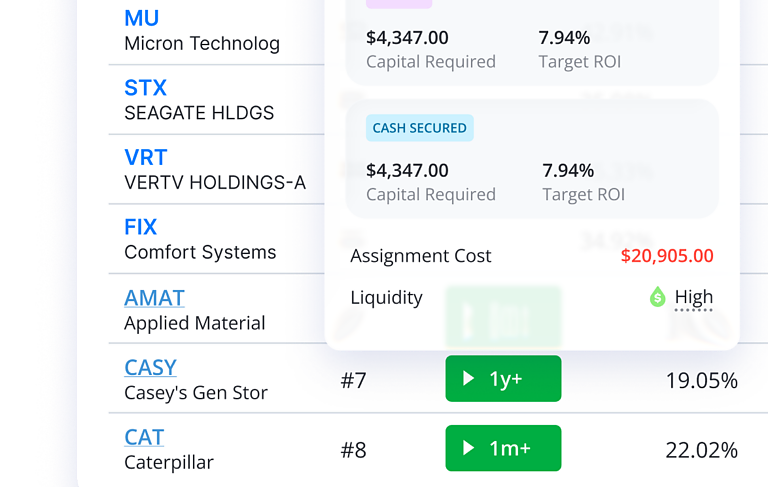Click the $20,905.00 assignment cost value
This screenshot has width=768, height=487.
point(667,256)
